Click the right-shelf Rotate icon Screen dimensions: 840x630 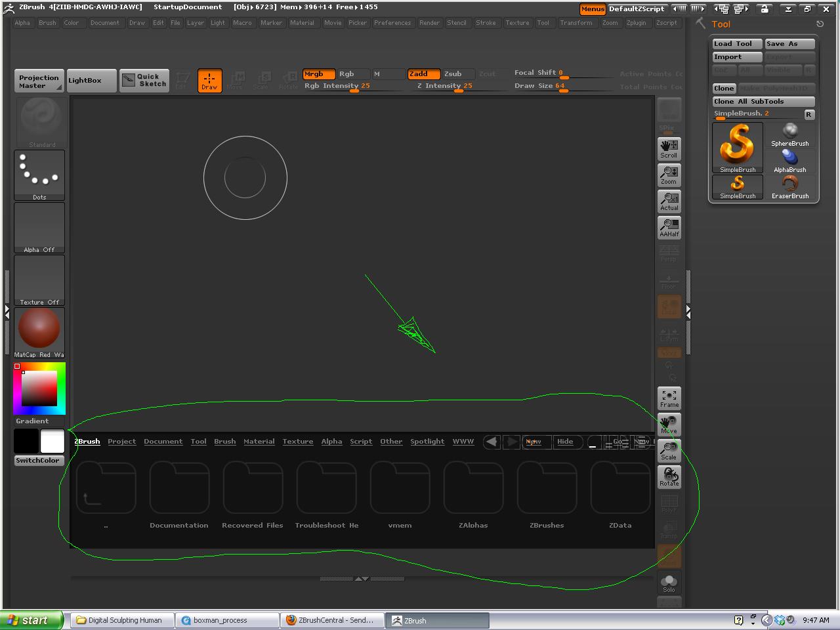669,477
